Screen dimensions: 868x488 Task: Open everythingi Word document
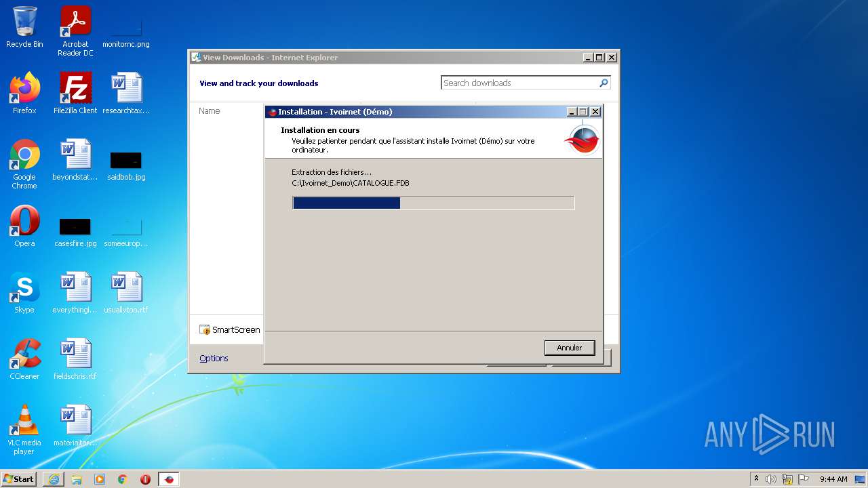pyautogui.click(x=75, y=293)
